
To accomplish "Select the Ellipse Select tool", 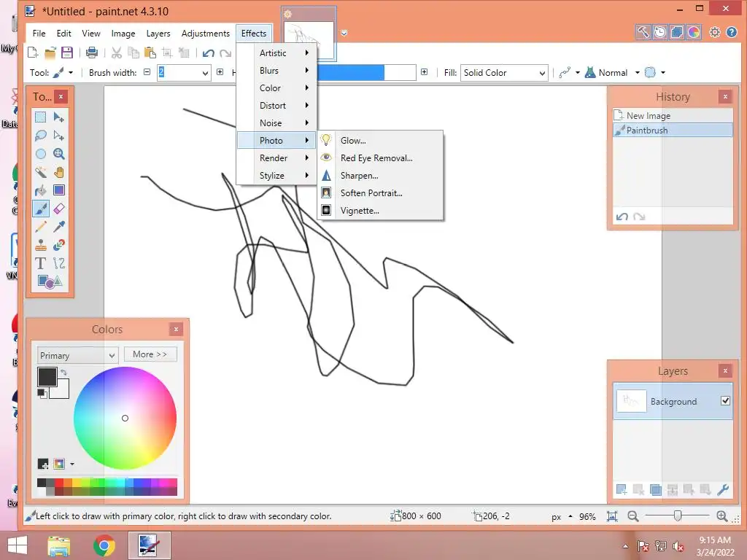I will point(41,154).
